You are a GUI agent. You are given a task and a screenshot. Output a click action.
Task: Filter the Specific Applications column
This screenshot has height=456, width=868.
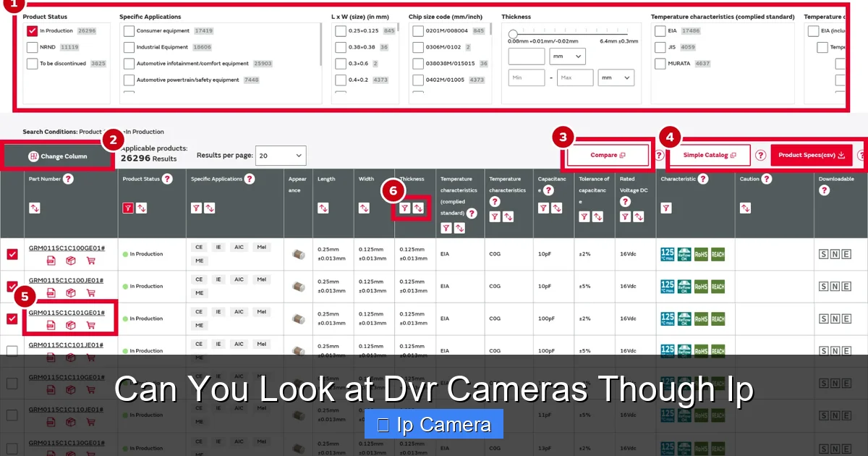(x=196, y=208)
